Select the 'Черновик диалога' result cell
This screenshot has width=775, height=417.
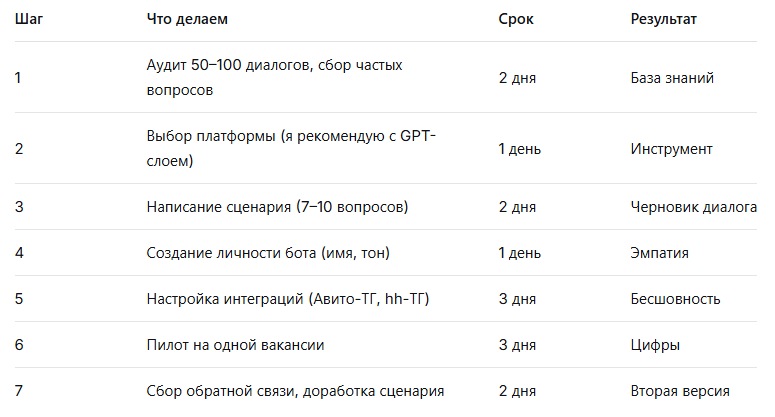(x=693, y=207)
